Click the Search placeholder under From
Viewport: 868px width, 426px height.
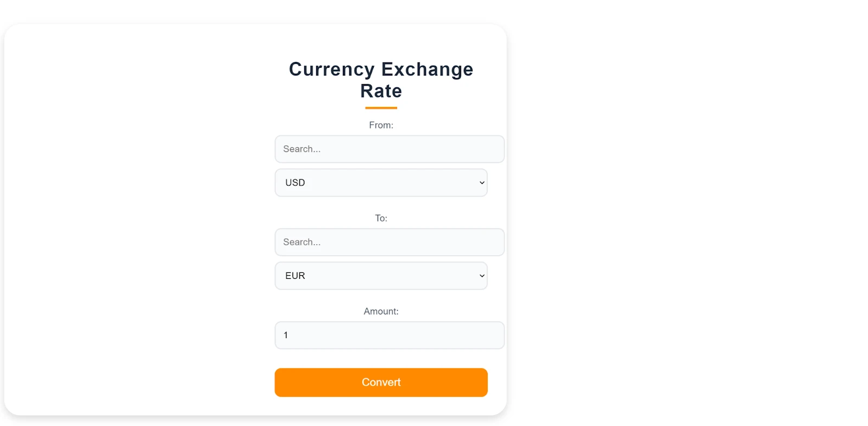pyautogui.click(x=302, y=149)
